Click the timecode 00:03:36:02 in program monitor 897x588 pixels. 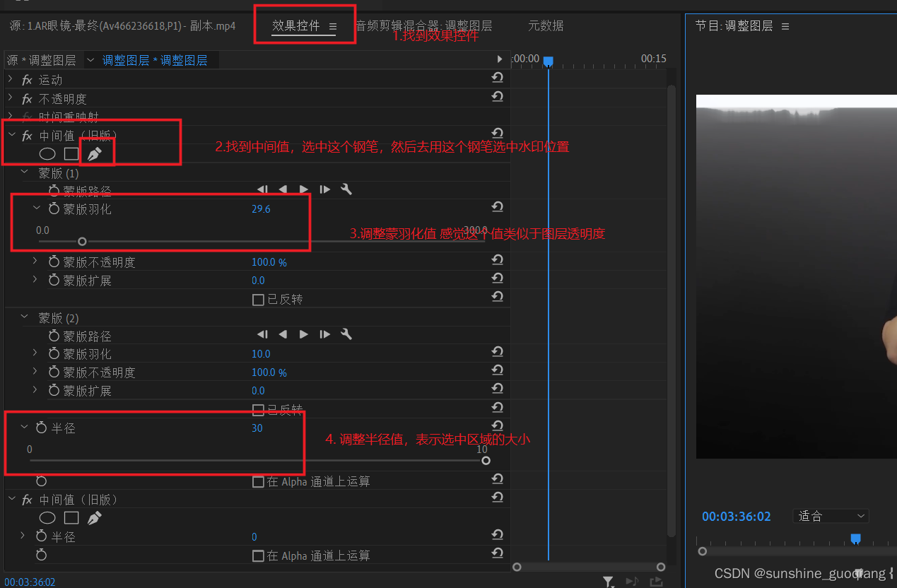[736, 516]
